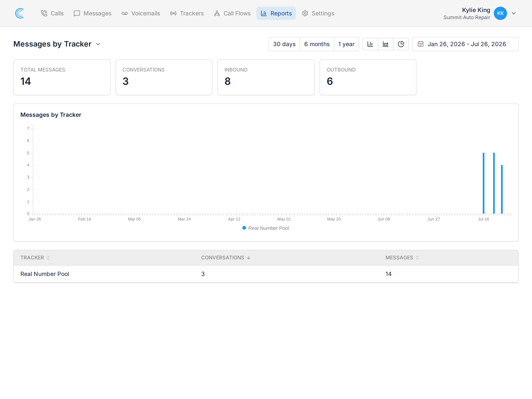
Task: Open the Messages page
Action: tap(93, 13)
